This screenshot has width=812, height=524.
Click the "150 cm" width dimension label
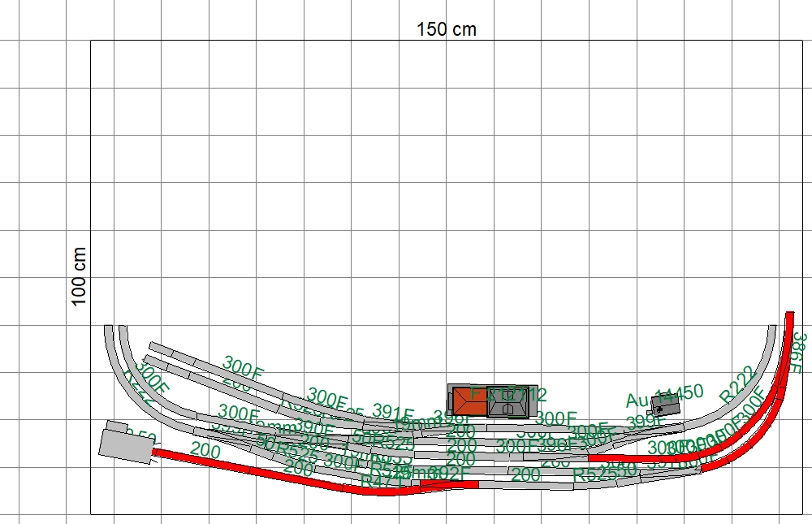[x=447, y=29]
